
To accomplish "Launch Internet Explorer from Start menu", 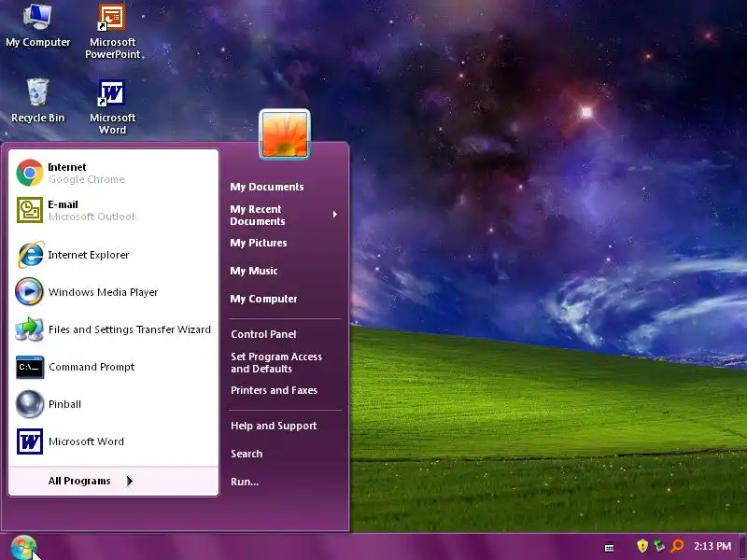I will click(x=113, y=255).
